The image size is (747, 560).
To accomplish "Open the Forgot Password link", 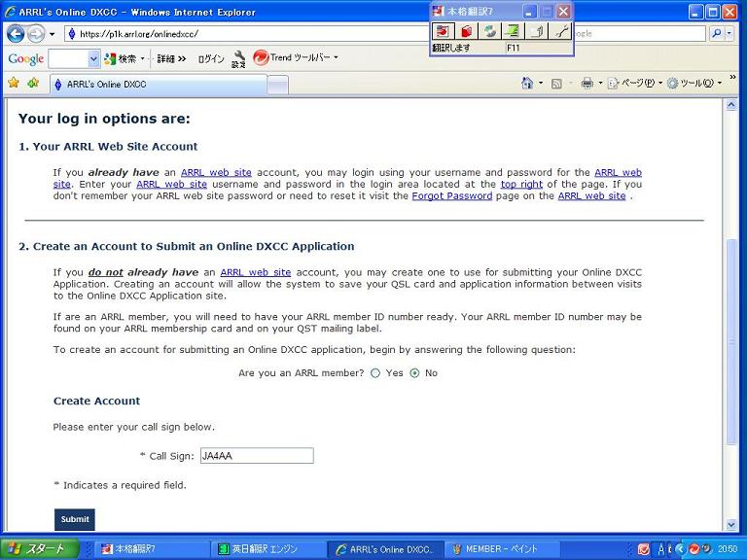I will (452, 195).
